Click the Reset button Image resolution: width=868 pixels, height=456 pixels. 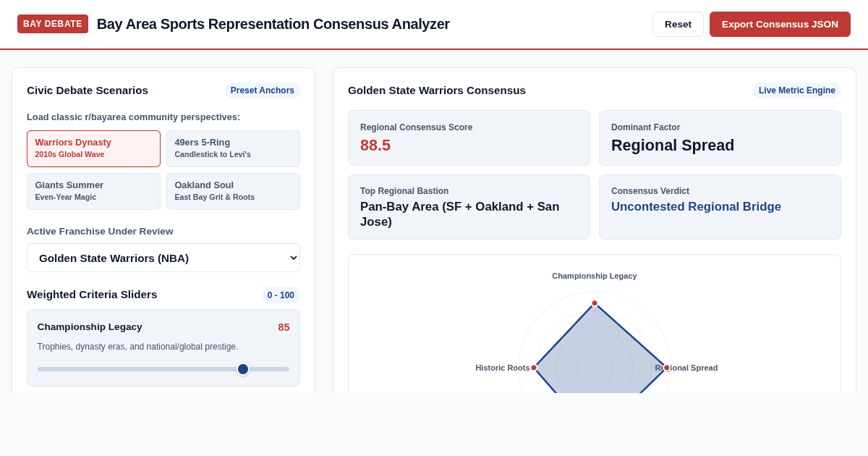(x=678, y=24)
